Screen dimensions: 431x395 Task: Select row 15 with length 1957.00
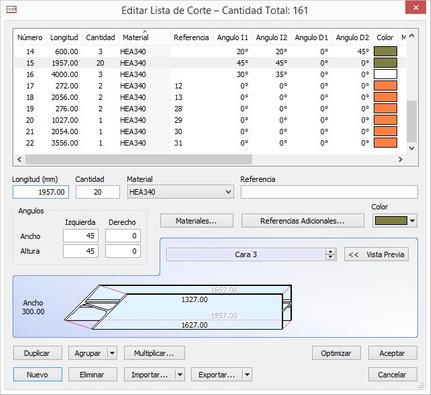coord(210,63)
